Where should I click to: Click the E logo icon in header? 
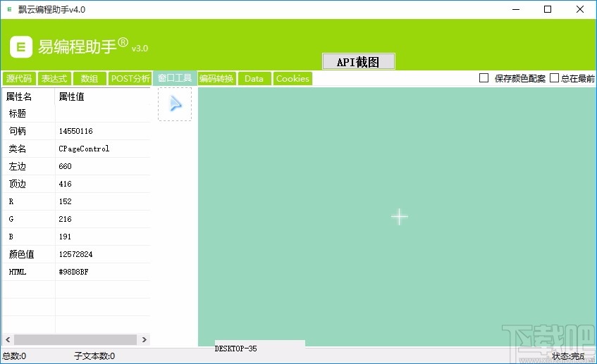(x=21, y=46)
